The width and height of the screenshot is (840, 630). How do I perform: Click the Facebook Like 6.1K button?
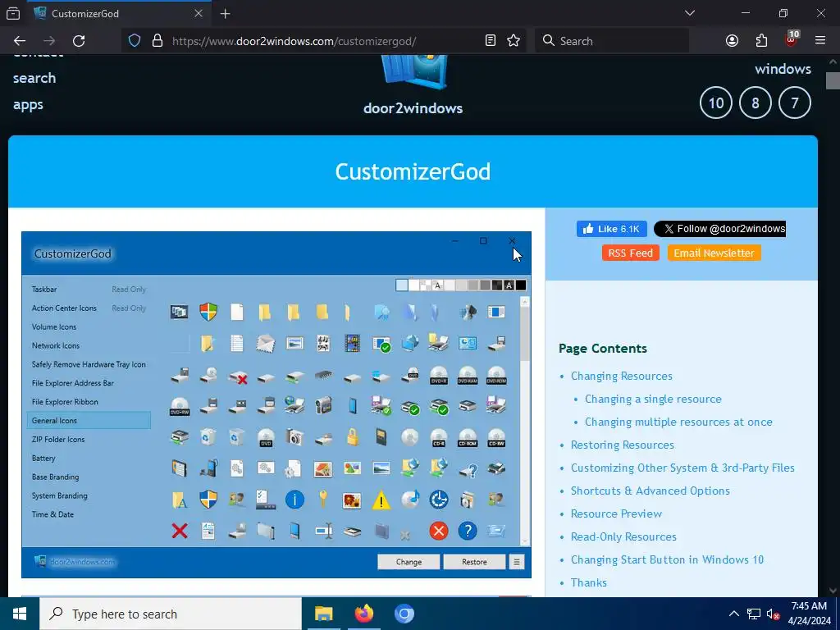point(612,229)
